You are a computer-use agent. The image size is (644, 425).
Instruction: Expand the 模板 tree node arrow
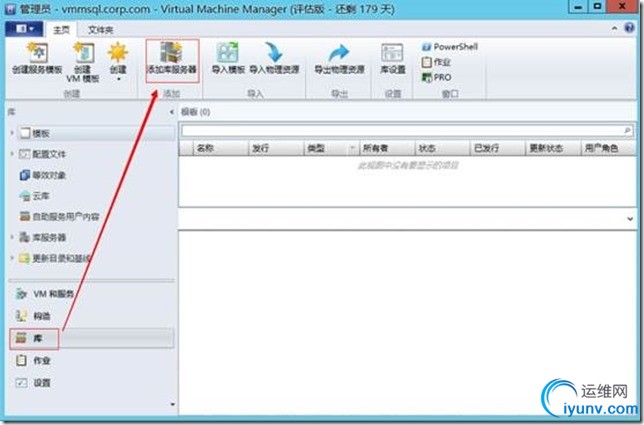point(12,133)
